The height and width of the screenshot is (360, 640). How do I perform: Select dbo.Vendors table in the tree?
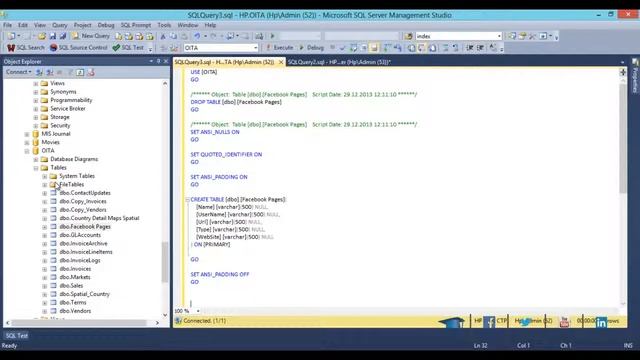coord(75,311)
